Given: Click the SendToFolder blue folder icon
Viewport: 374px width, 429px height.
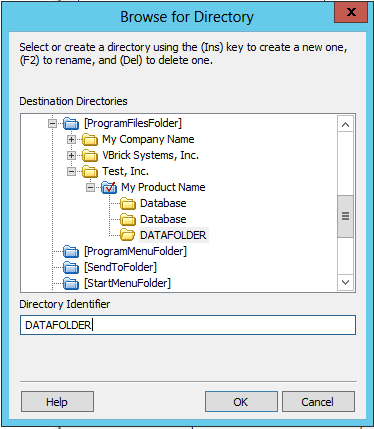Looking at the screenshot, I should (x=71, y=268).
